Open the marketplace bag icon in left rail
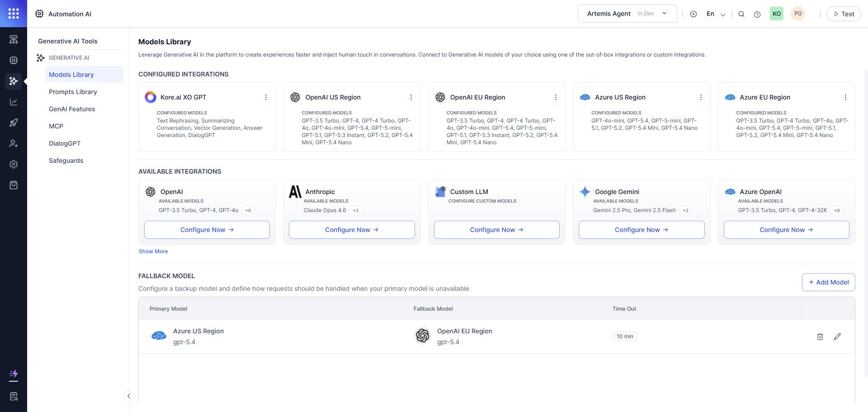 [x=14, y=185]
